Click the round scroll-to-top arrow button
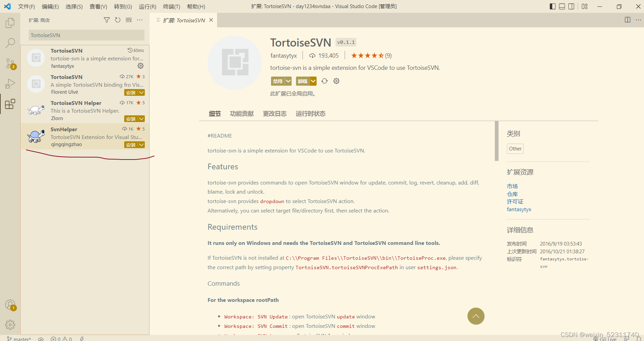Image resolution: width=644 pixels, height=341 pixels. coord(476,316)
